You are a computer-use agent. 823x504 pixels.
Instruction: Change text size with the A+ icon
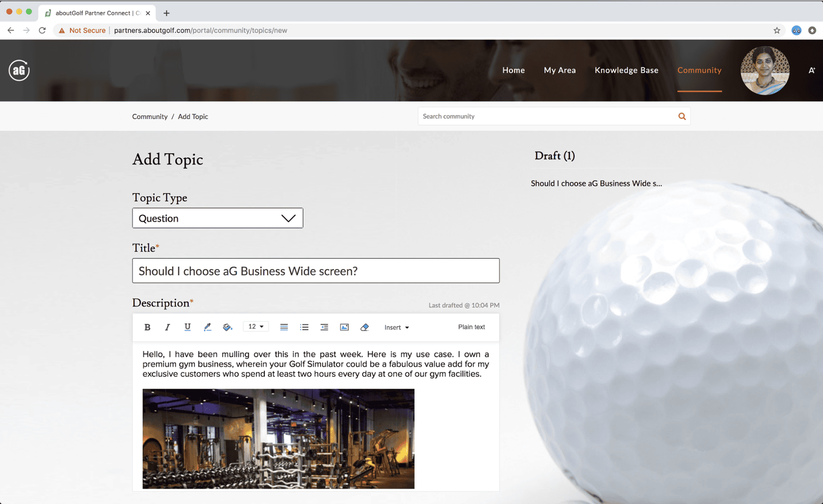click(812, 70)
